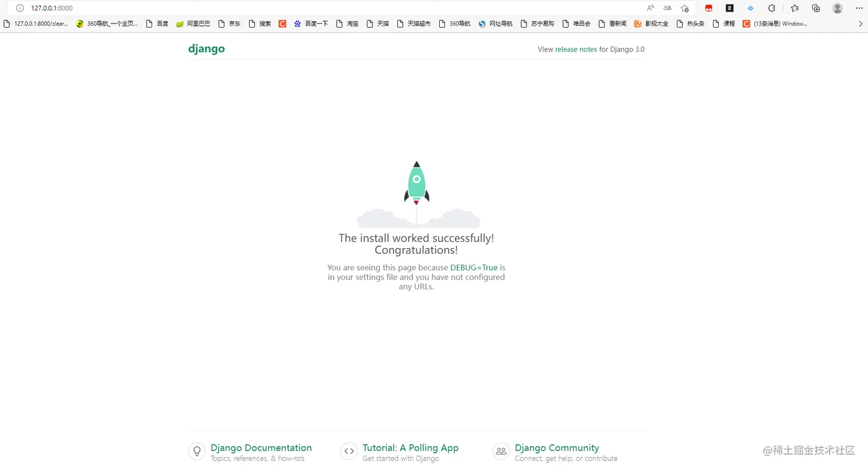Screen dimensions: 868x469
Task: Click the site information icon in address bar
Action: coord(20,8)
